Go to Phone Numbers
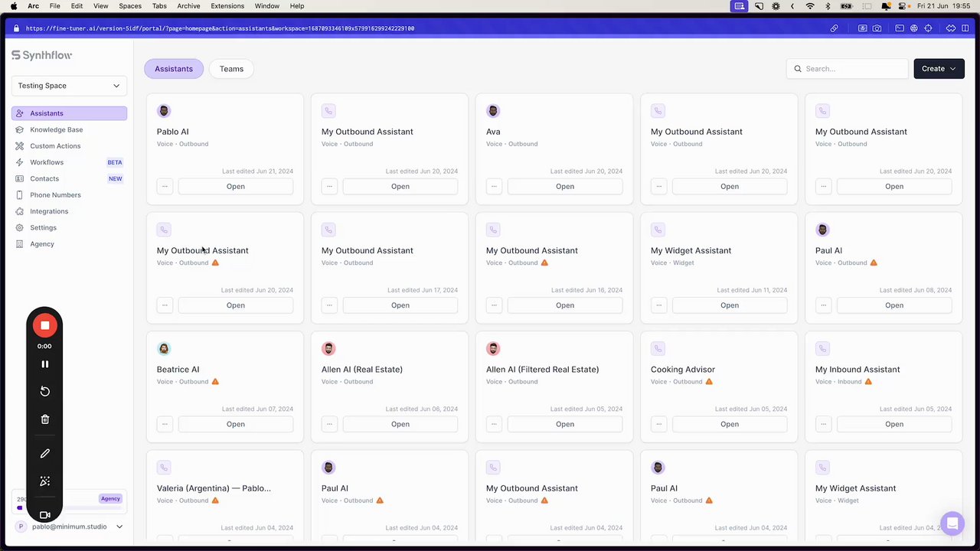980x551 pixels. (69, 195)
